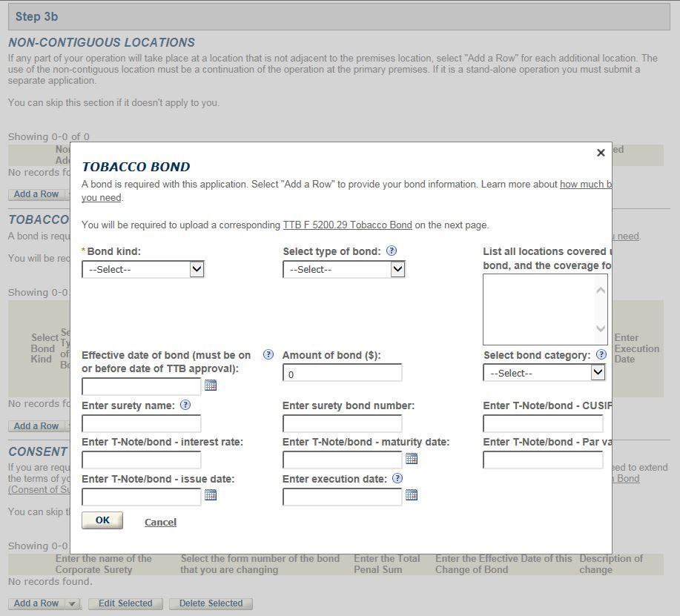The image size is (680, 616).
Task: Click the surety bond number input
Action: click(342, 423)
